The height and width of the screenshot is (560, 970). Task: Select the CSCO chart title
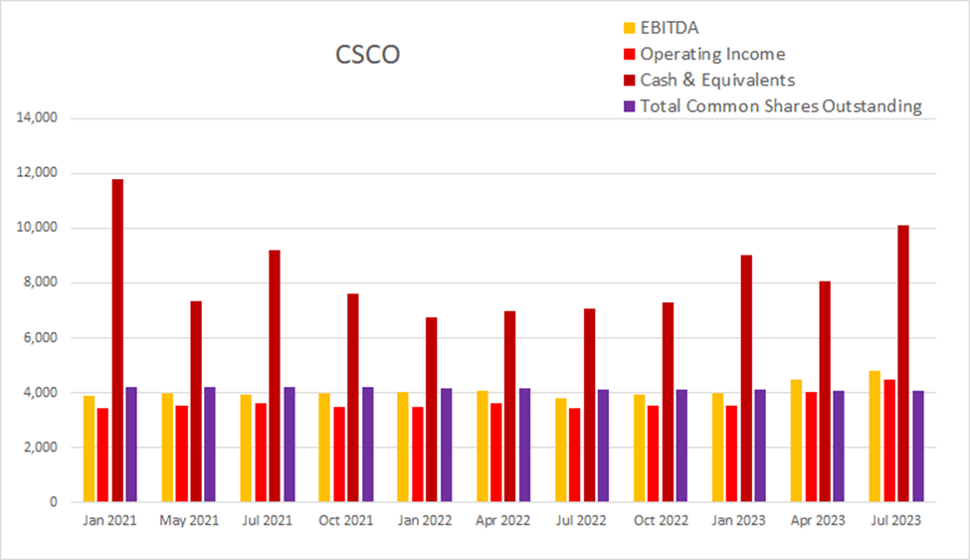(x=367, y=55)
